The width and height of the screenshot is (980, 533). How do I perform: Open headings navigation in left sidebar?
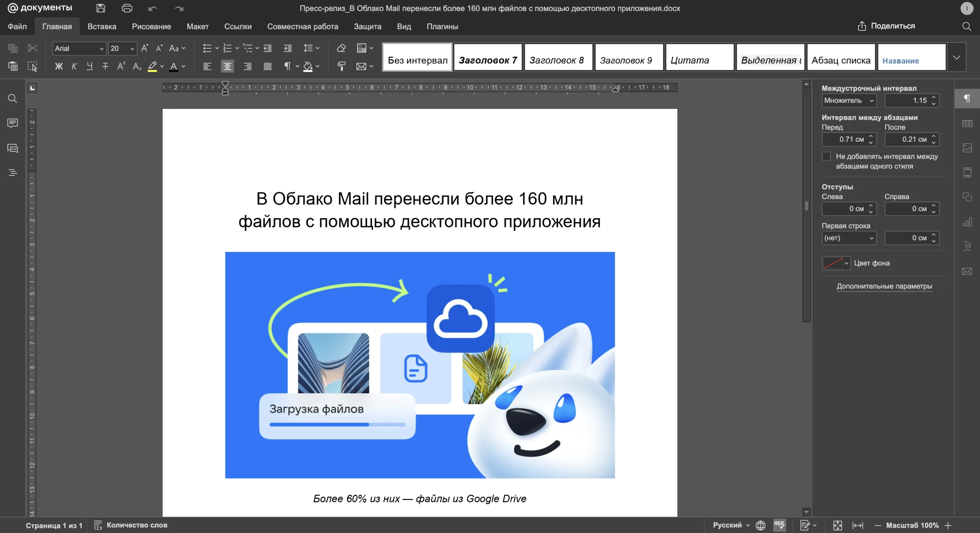click(13, 173)
